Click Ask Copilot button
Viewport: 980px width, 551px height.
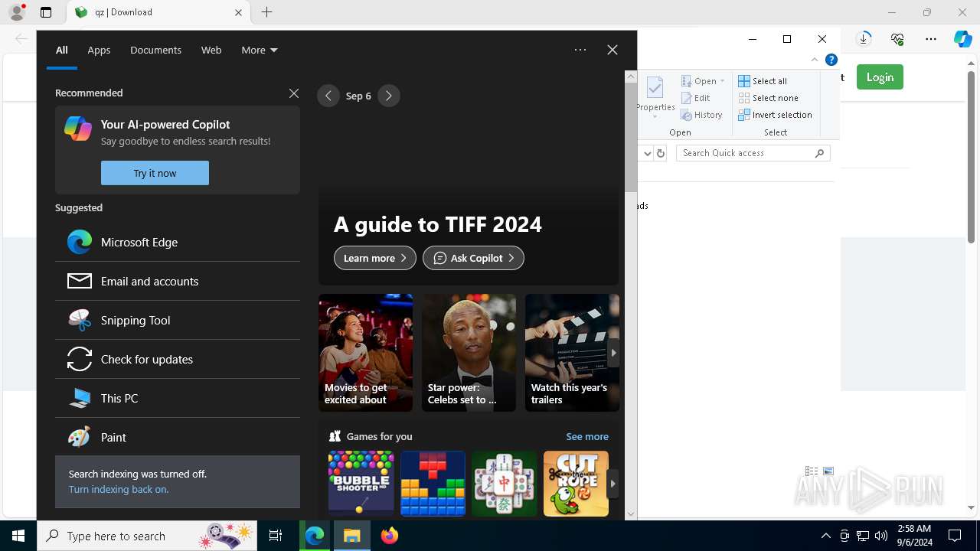click(473, 258)
